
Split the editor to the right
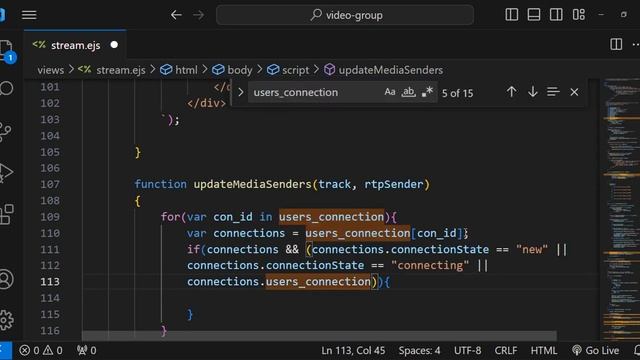click(x=616, y=44)
